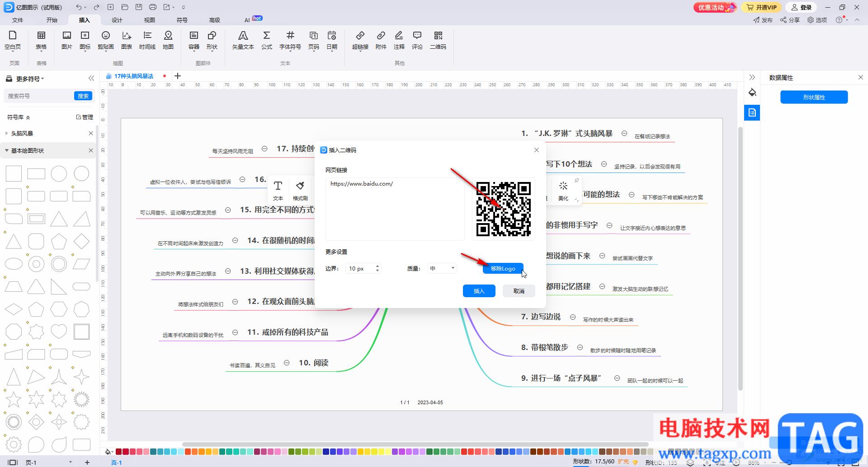The height and width of the screenshot is (467, 868).
Task: Open the 17种头脑风暴法 document tab
Action: pyautogui.click(x=133, y=76)
